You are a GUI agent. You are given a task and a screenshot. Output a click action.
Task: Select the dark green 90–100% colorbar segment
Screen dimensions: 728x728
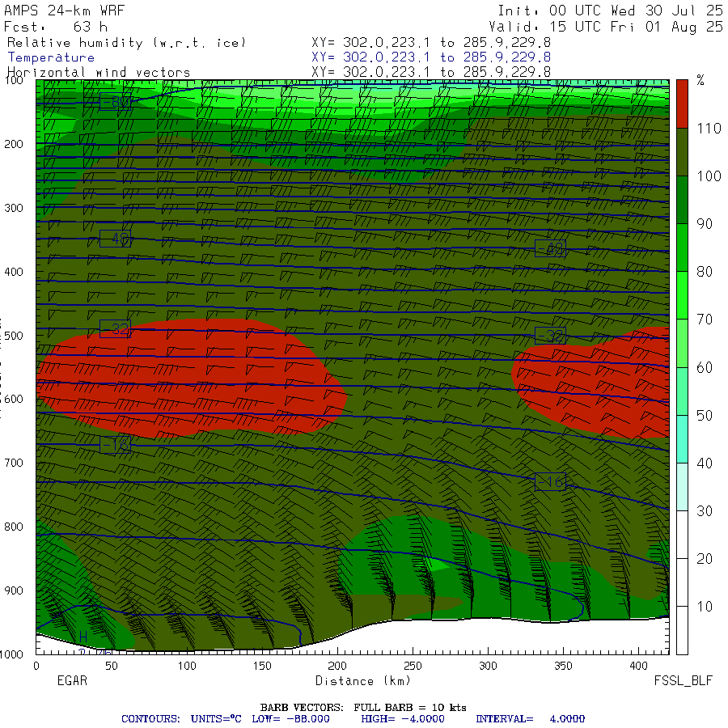(682, 200)
